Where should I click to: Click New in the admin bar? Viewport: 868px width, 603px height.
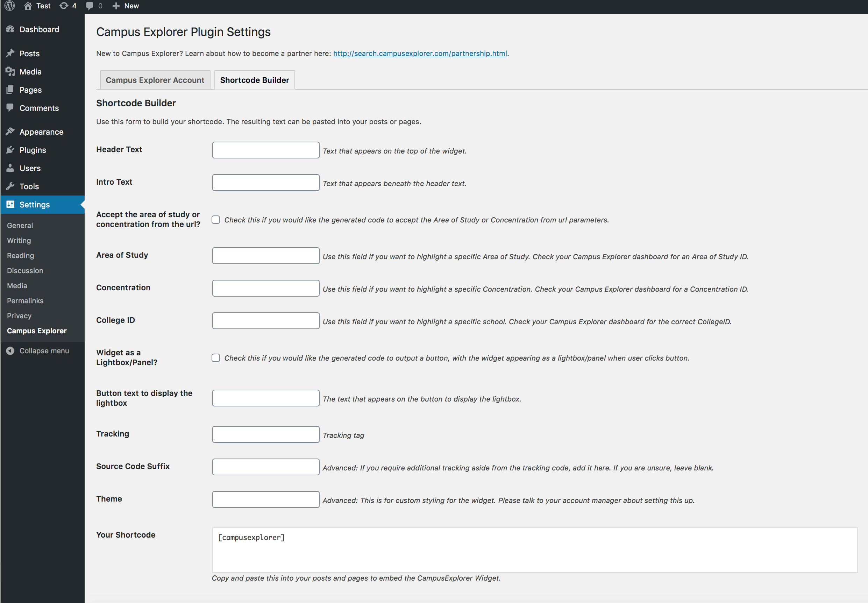pyautogui.click(x=131, y=6)
